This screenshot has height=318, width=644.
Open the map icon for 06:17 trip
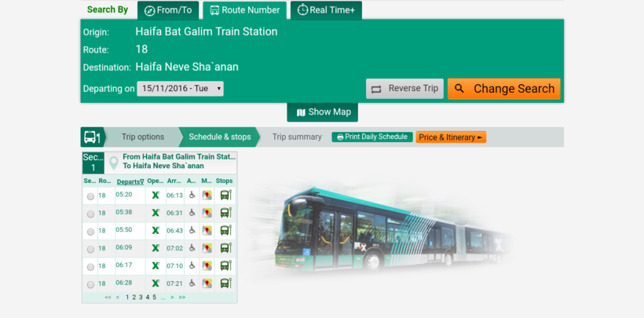tap(207, 266)
